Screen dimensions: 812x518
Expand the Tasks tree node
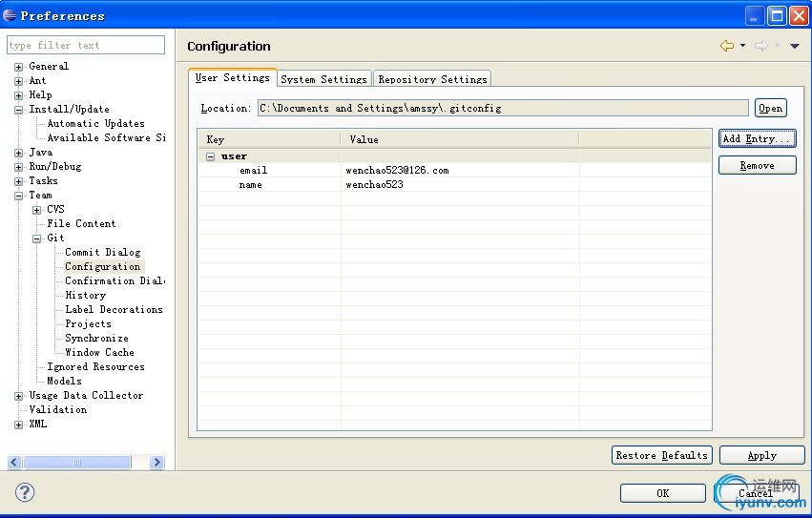pos(19,181)
